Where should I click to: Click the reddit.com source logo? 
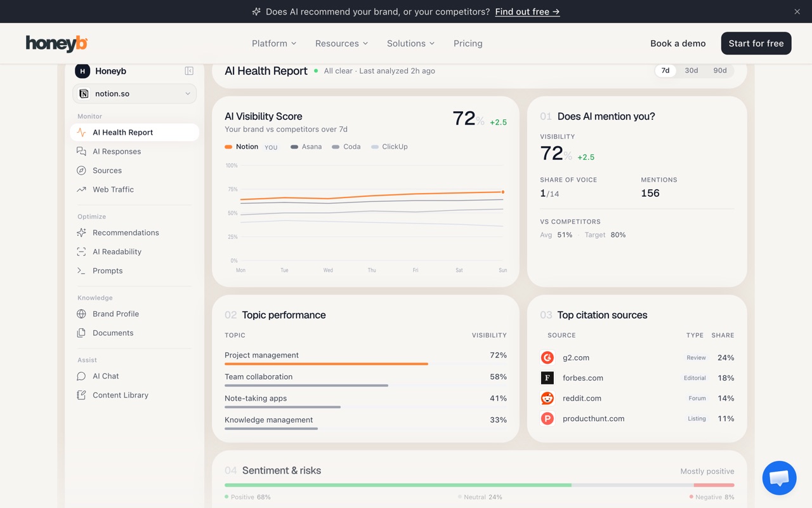(547, 398)
